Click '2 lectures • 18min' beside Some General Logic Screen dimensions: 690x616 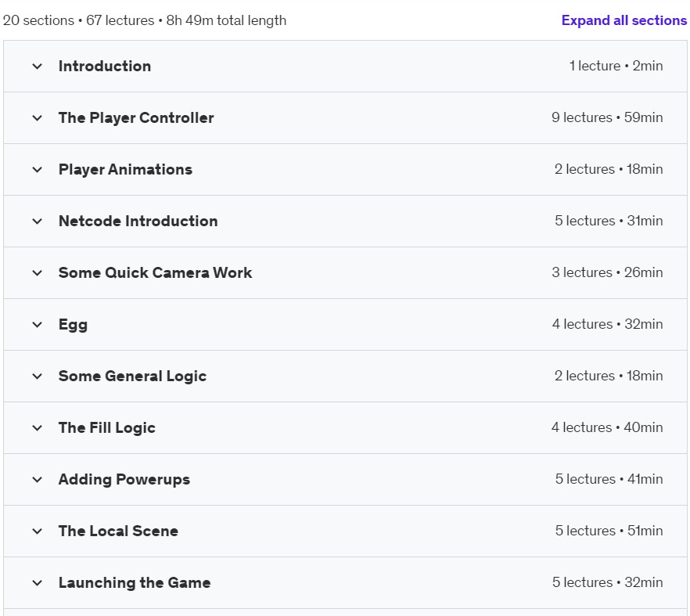(x=609, y=376)
